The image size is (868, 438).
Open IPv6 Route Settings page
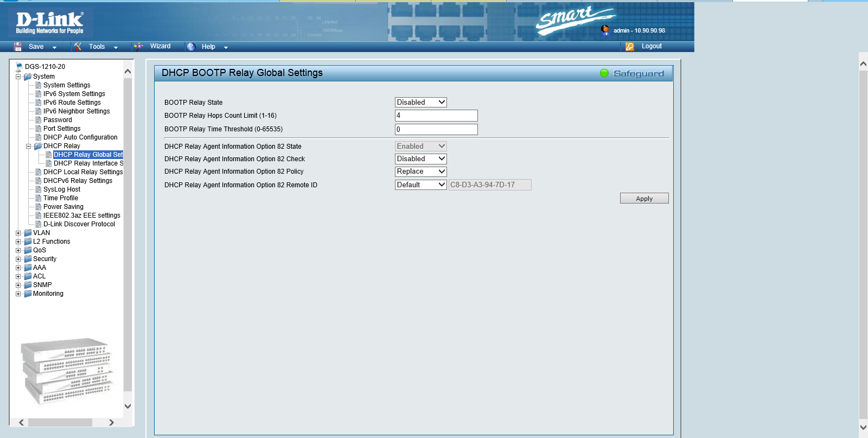tap(72, 103)
